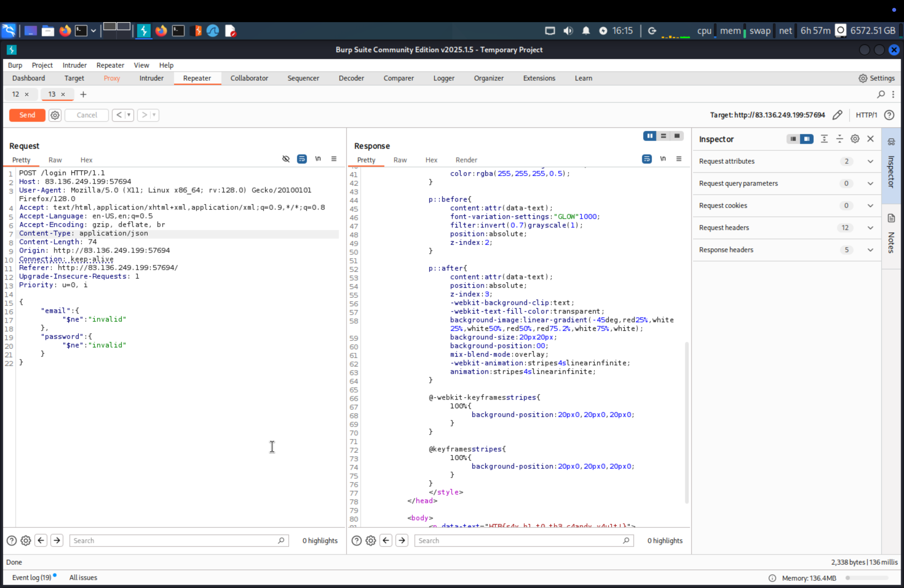Open the Request panel hamburger menu
Viewport: 904px width, 588px height.
point(334,159)
